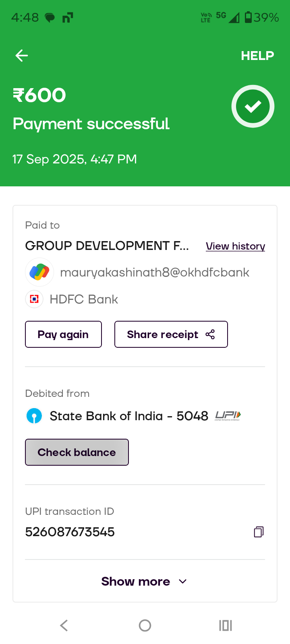Tap the HDFC Bank logo icon

(34, 299)
